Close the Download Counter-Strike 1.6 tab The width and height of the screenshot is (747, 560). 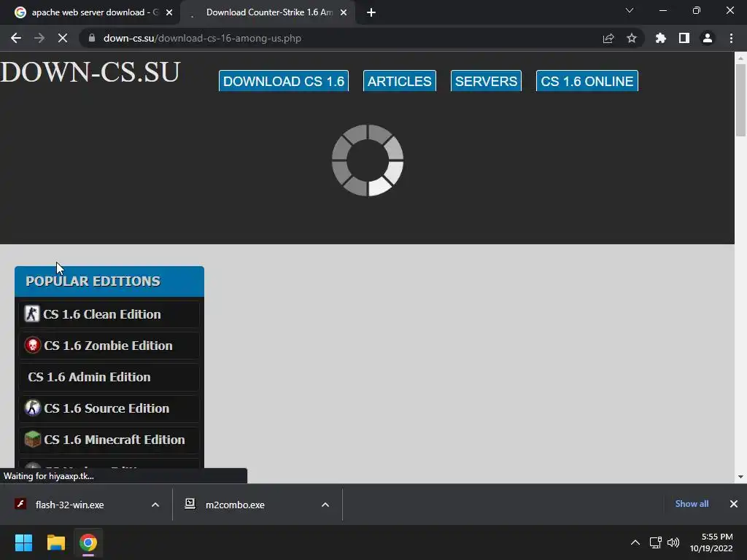tap(344, 12)
